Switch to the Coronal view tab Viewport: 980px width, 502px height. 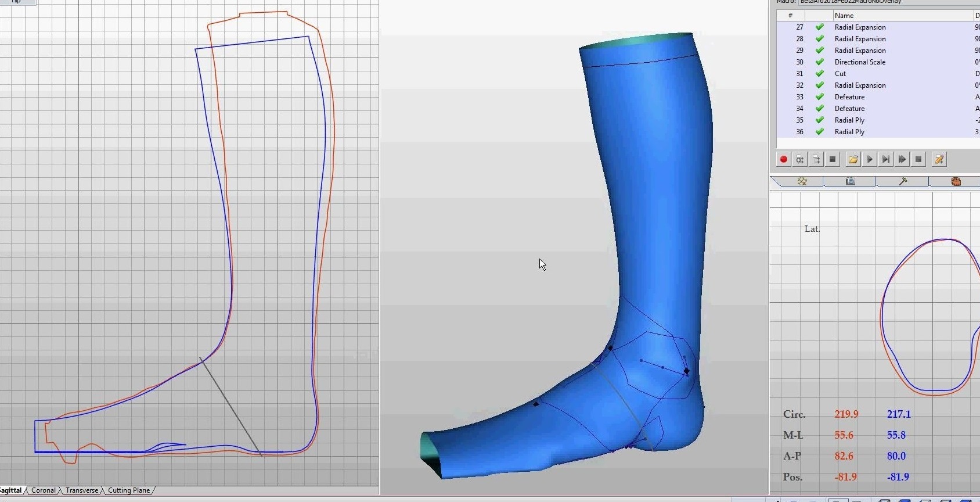coord(44,490)
